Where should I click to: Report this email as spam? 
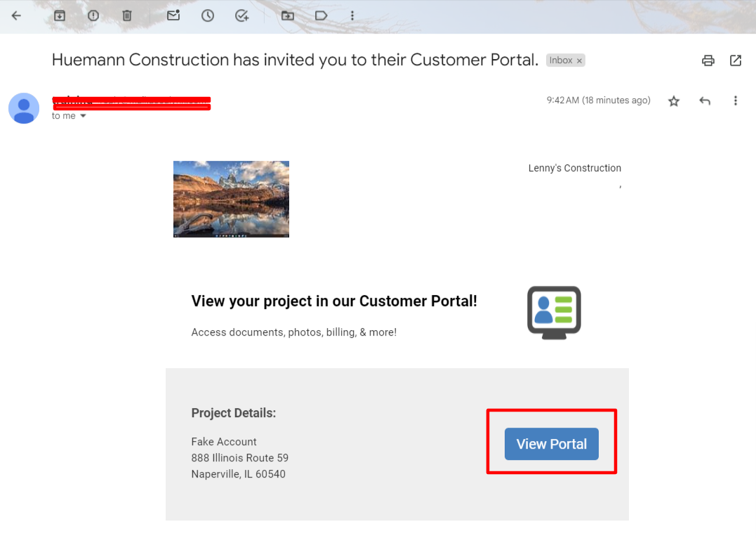pyautogui.click(x=93, y=16)
